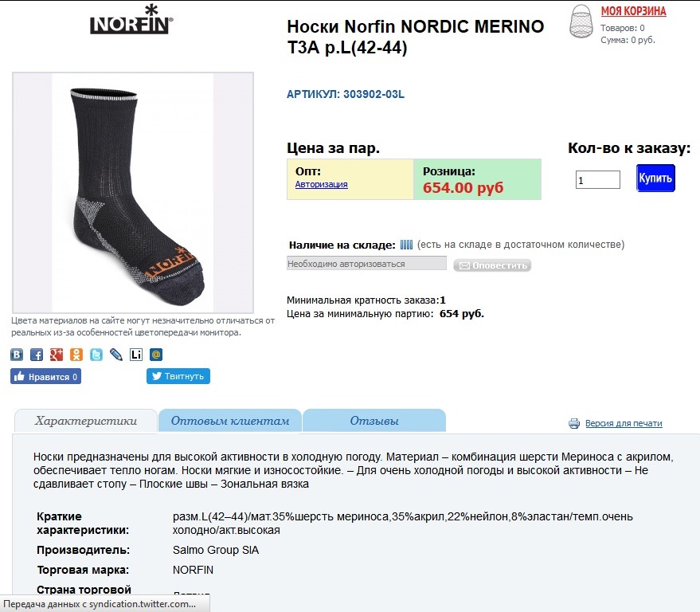Click the printer icon near Версия для печати
The image size is (700, 612).
pos(574,423)
